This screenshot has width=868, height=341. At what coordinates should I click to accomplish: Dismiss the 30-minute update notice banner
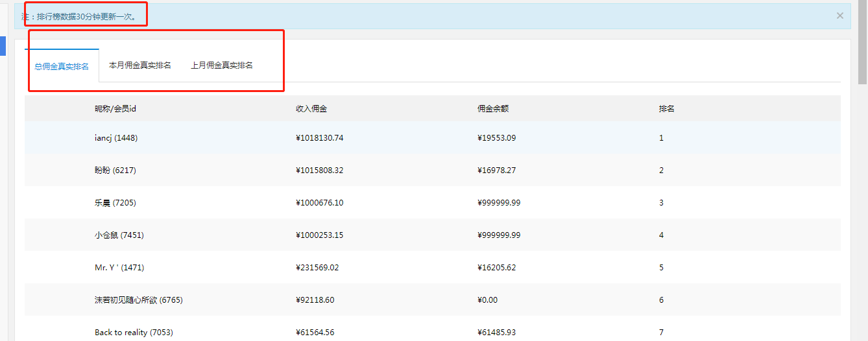pyautogui.click(x=839, y=16)
